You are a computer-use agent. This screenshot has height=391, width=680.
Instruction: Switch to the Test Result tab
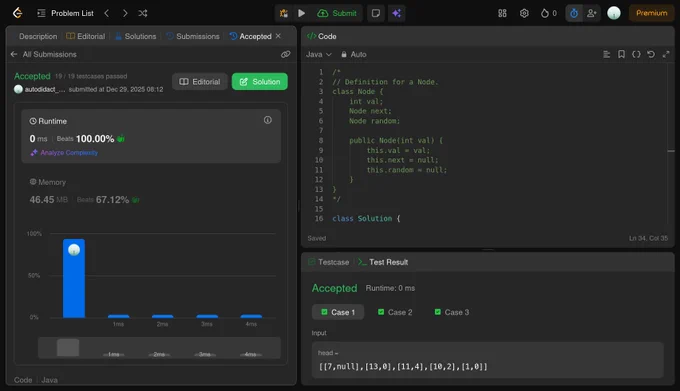coord(383,262)
